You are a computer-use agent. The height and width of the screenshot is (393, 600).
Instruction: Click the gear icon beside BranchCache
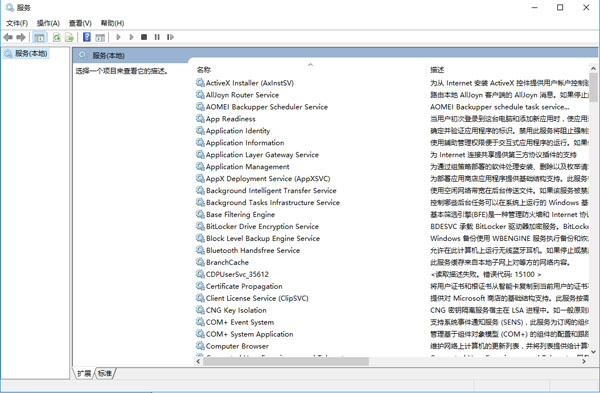pos(200,262)
